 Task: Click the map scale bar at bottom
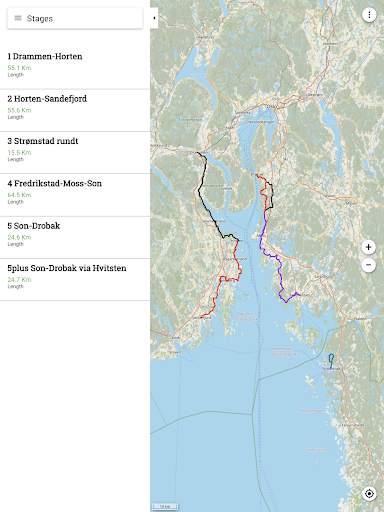165,507
